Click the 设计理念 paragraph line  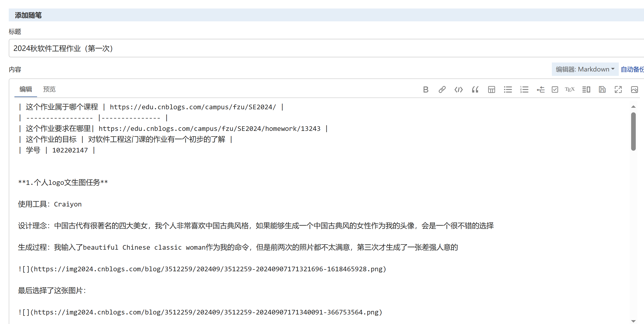256,226
